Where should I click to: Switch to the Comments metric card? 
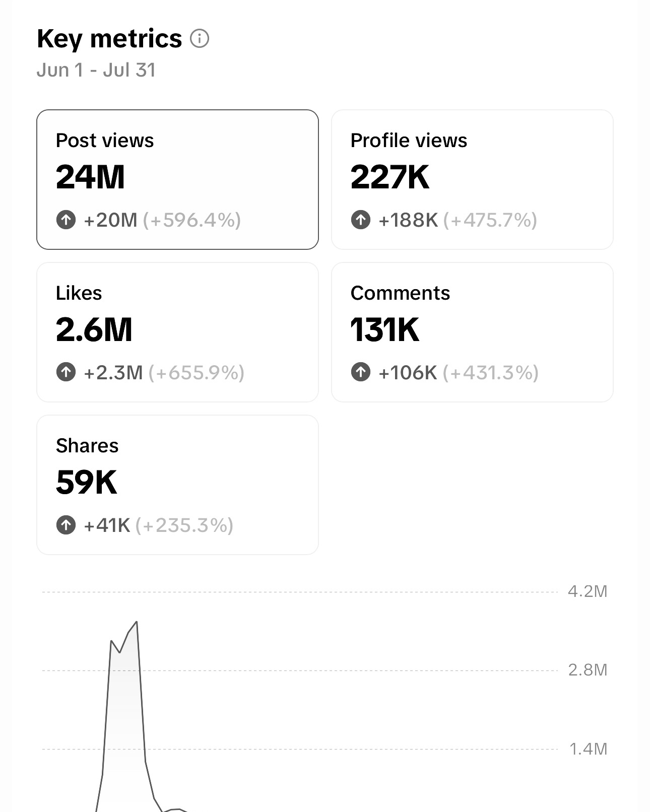pos(472,332)
